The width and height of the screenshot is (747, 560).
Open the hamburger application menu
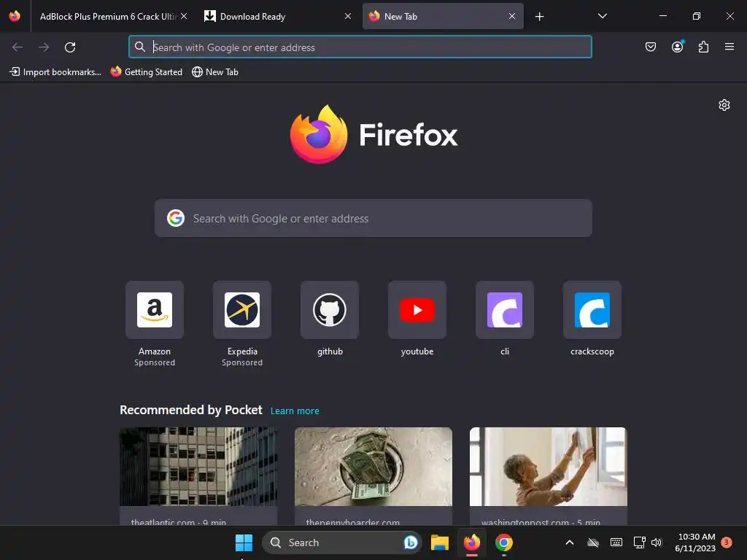click(x=729, y=47)
